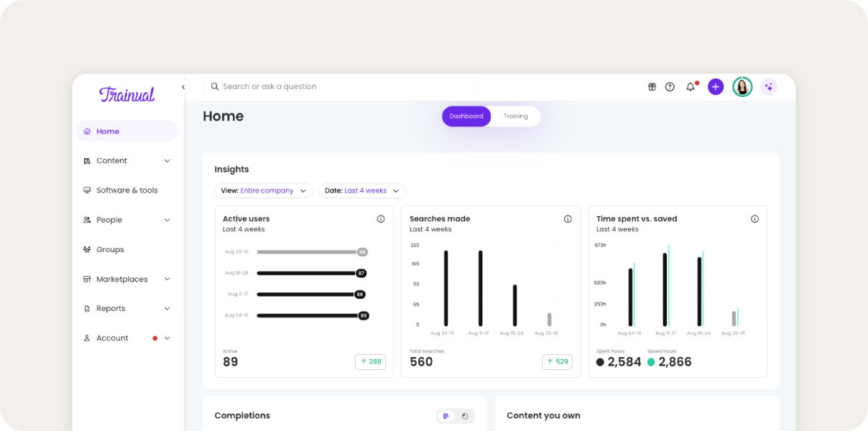
Task: Open the AI sparkle assistant icon
Action: (769, 87)
